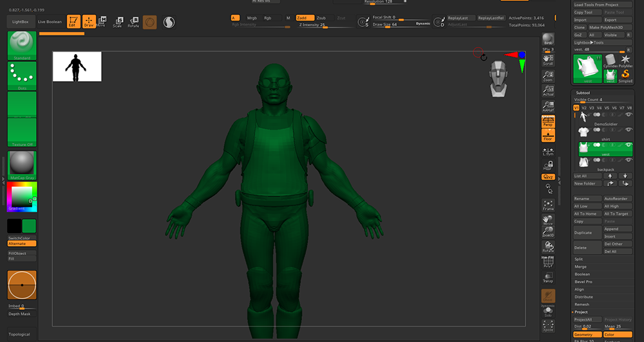644x342 pixels.
Task: Click the AAHalf zoom icon
Action: click(548, 106)
